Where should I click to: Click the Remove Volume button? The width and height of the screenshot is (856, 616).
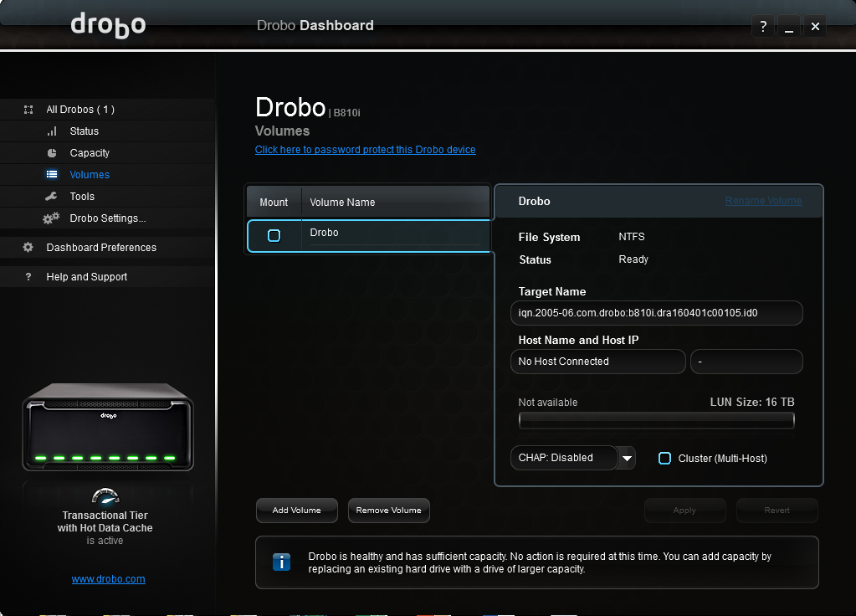coord(389,510)
